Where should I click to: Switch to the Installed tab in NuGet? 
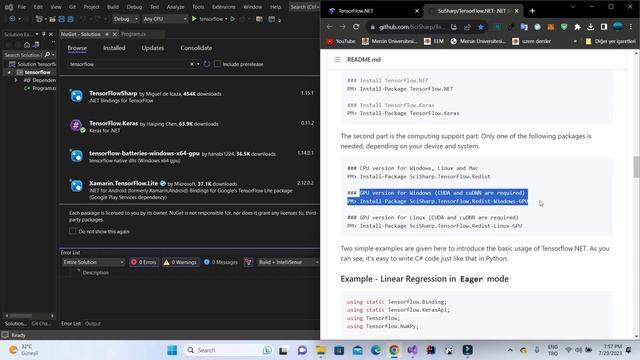[114, 48]
